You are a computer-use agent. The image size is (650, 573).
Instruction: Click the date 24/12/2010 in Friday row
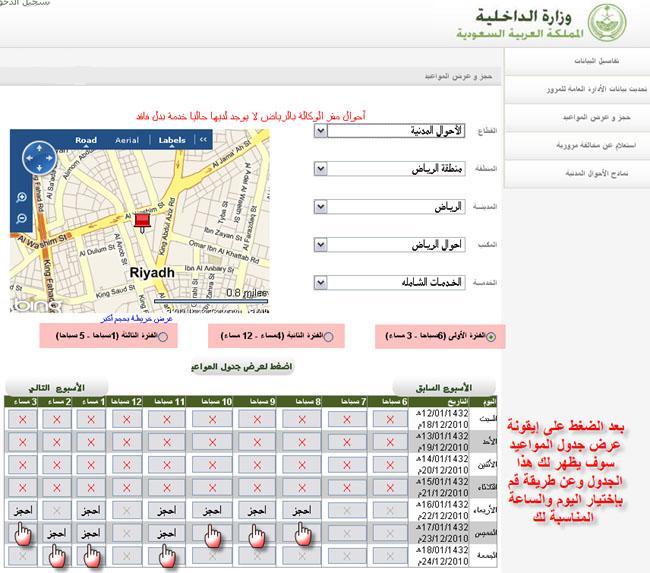click(443, 561)
